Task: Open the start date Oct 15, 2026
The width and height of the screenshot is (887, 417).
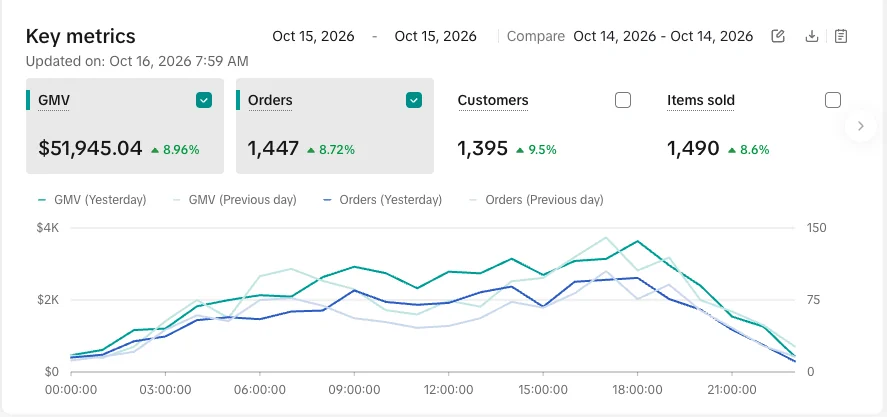Action: pos(313,36)
